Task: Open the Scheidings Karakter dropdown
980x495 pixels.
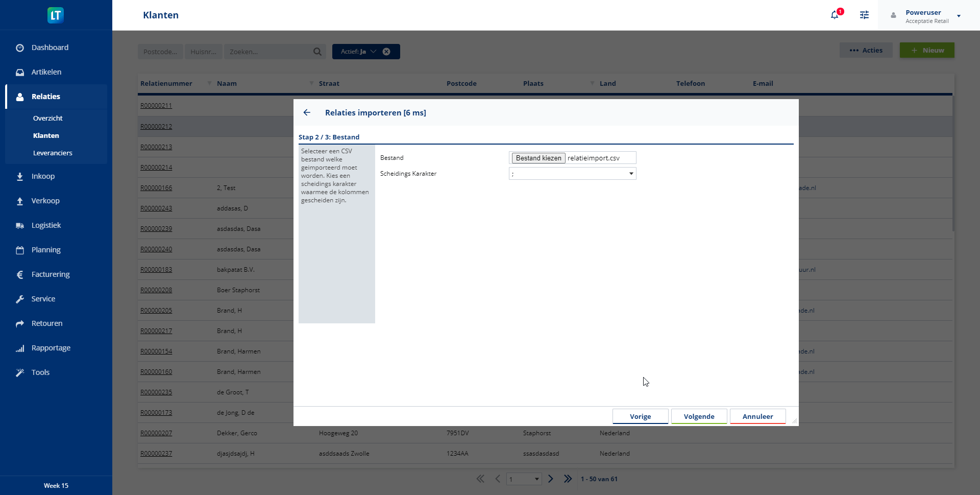Action: (572, 174)
